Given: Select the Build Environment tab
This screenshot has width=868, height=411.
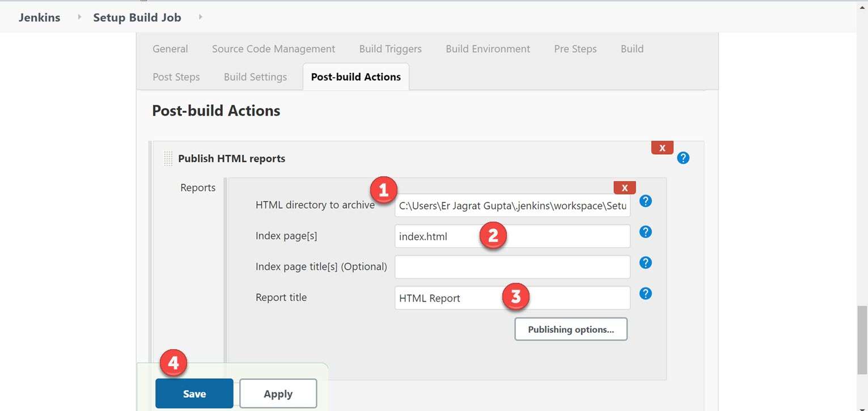Looking at the screenshot, I should pyautogui.click(x=488, y=49).
